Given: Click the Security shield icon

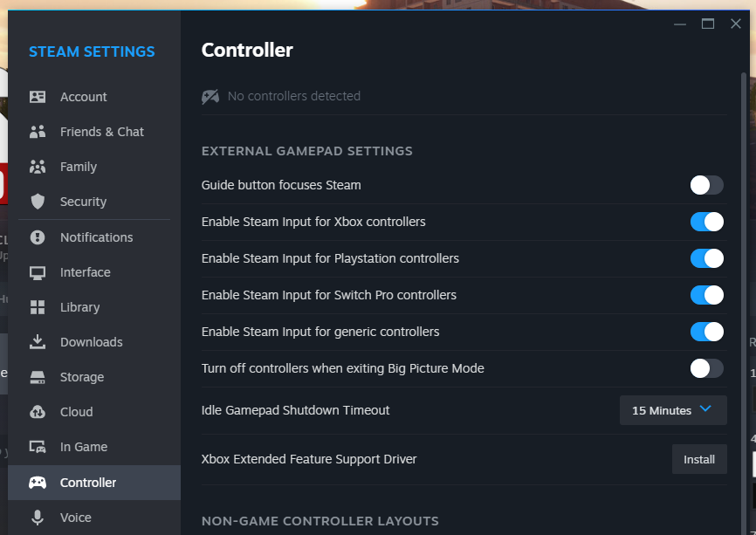Looking at the screenshot, I should (38, 202).
